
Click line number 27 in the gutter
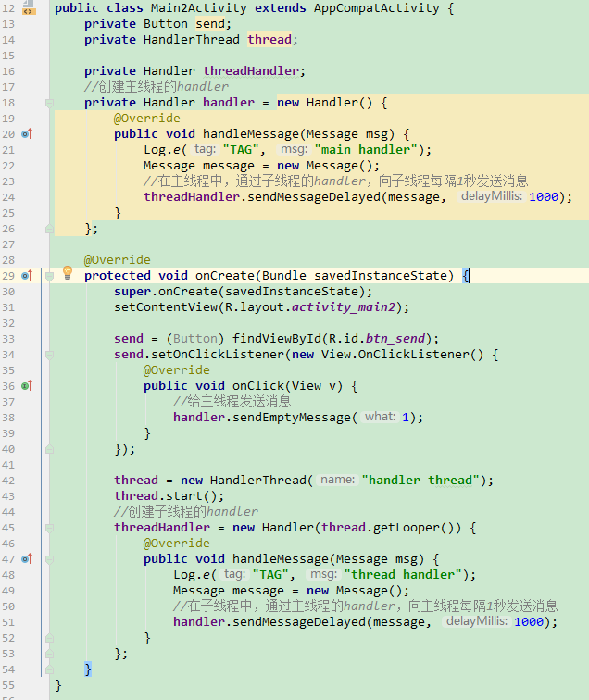(8, 244)
